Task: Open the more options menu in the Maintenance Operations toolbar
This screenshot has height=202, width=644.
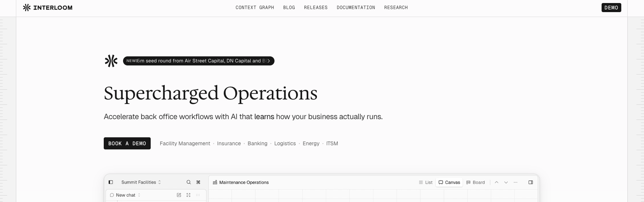Action: pos(515,182)
